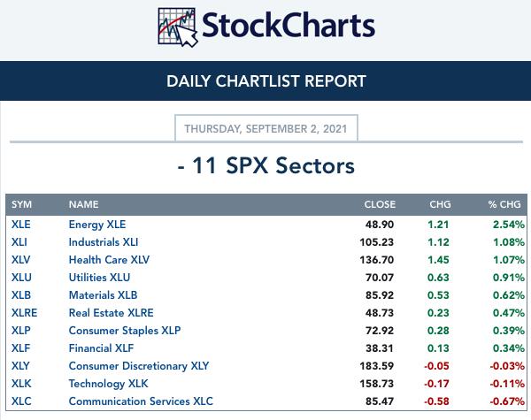This screenshot has width=531, height=420.
Task: Open the Energy XLE chart link
Action: [97, 225]
